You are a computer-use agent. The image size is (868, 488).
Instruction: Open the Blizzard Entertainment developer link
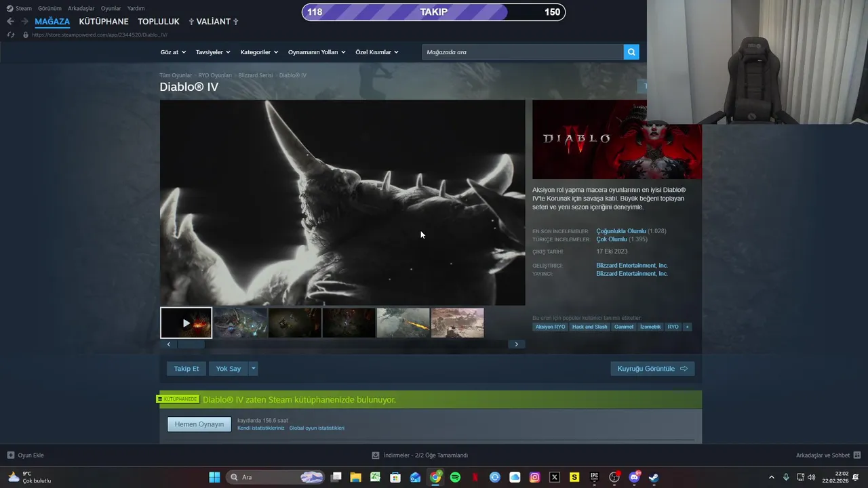[632, 266]
